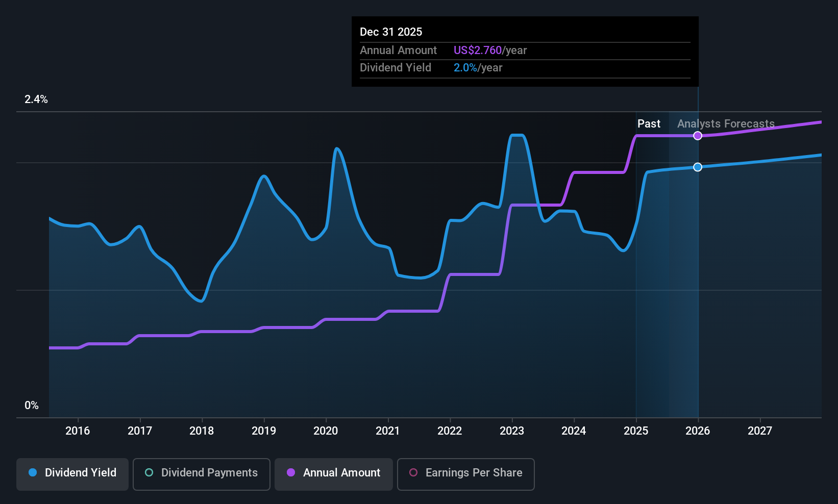Click the Analysts Forecasts label

coord(726,124)
